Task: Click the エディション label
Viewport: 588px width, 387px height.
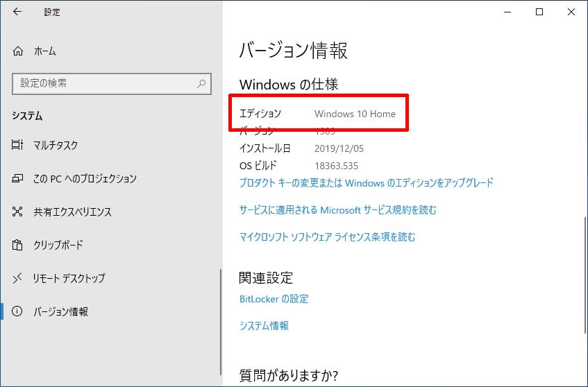Action: pos(260,114)
